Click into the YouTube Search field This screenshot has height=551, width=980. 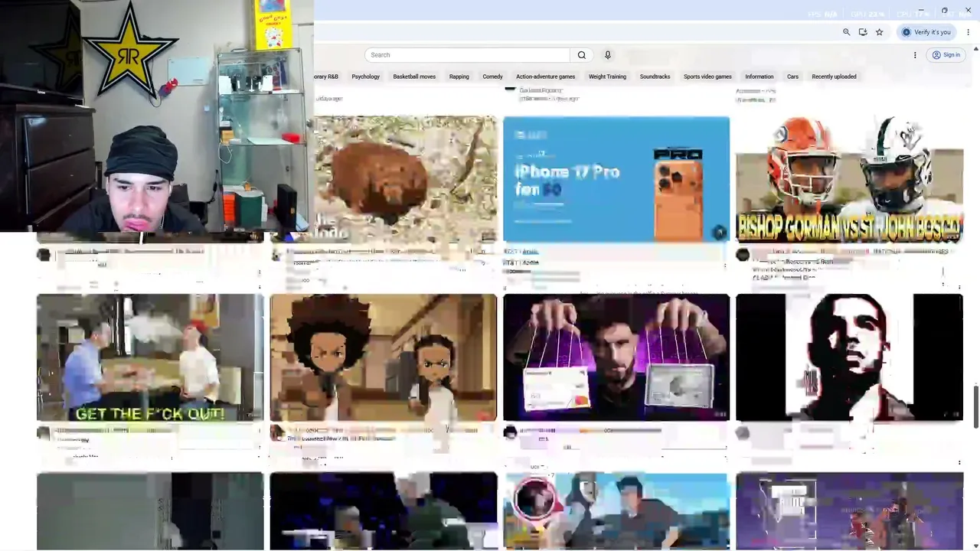467,55
